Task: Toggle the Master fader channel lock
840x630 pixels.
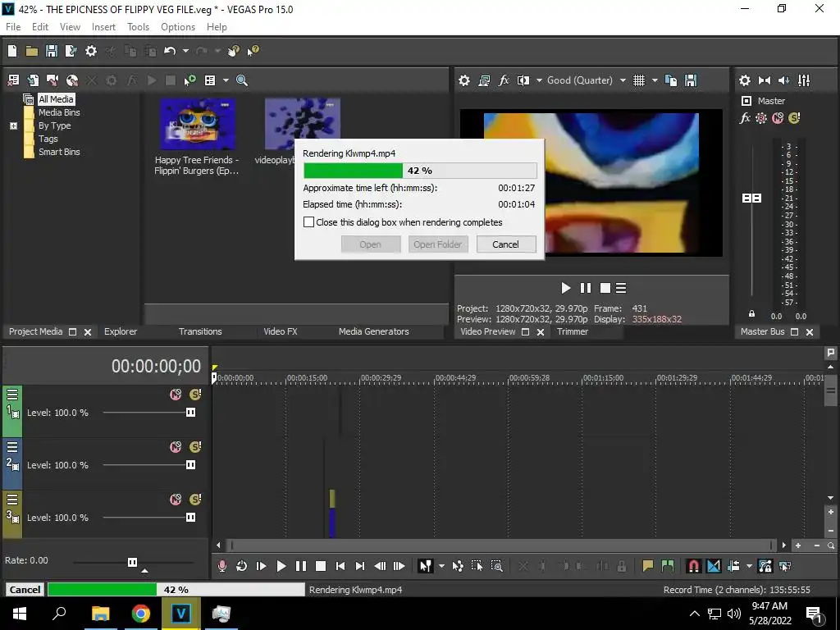Action: 751,314
